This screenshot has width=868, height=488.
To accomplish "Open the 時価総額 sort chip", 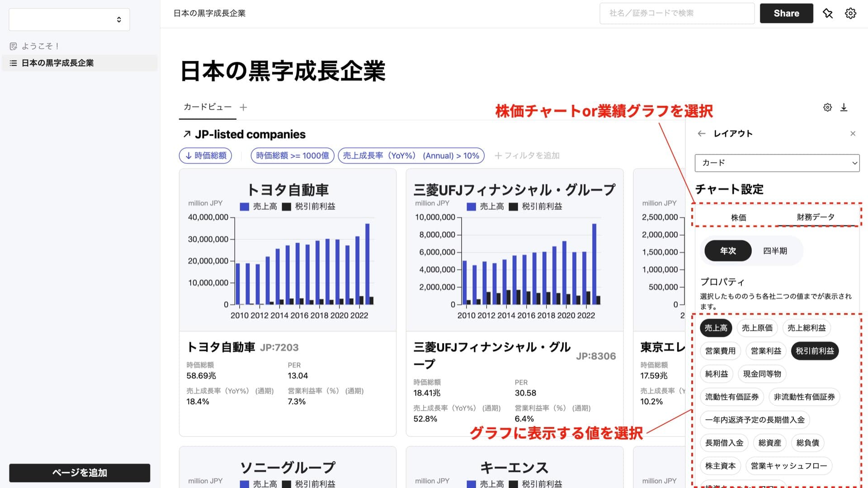I will (206, 155).
